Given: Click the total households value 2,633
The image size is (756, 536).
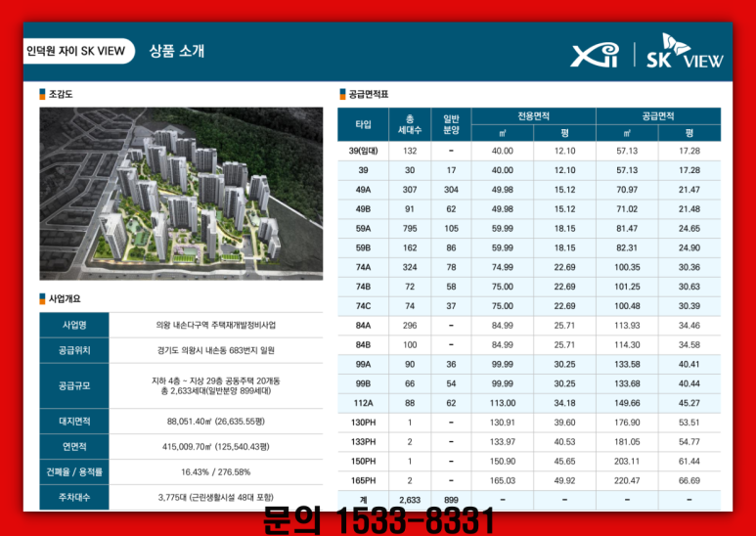Looking at the screenshot, I should click(x=410, y=500).
